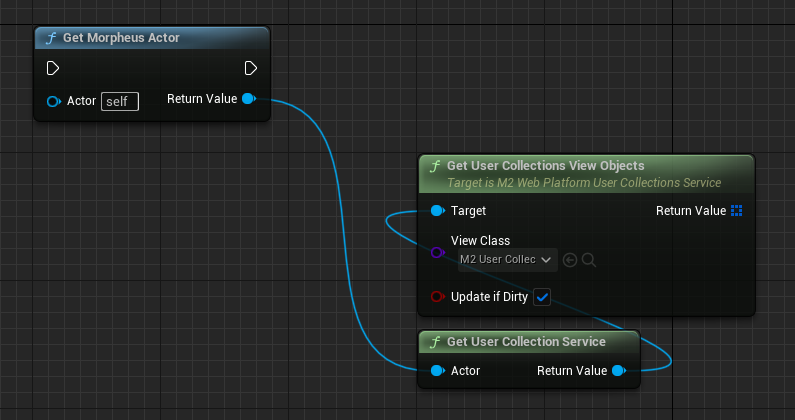Click the Target input pin

pyautogui.click(x=437, y=211)
